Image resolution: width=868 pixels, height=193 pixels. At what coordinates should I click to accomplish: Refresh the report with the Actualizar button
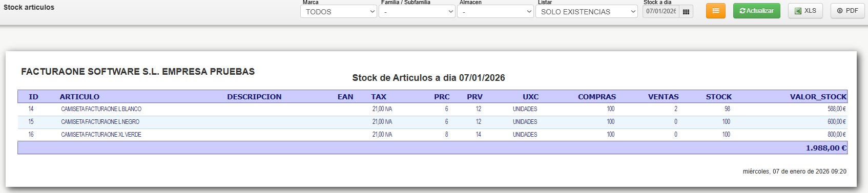757,11
